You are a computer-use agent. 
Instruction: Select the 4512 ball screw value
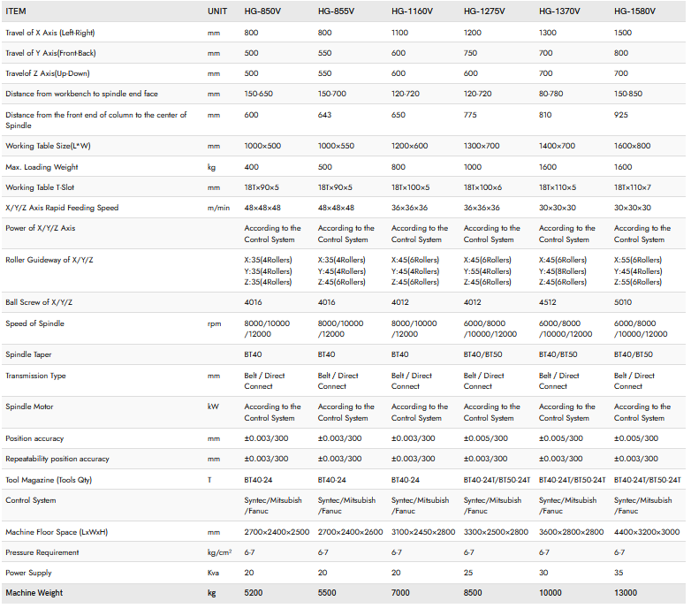548,302
